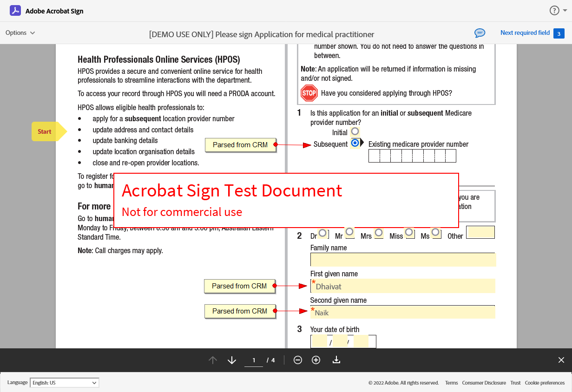Choose the Mr title radio button

(349, 232)
